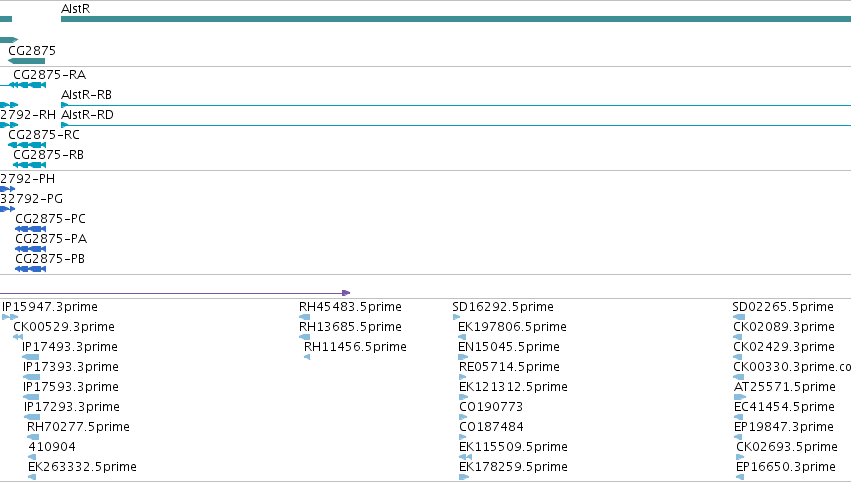Click the CG2875-RC transcript glyph
Viewport: 851px width, 482px height.
point(27,145)
